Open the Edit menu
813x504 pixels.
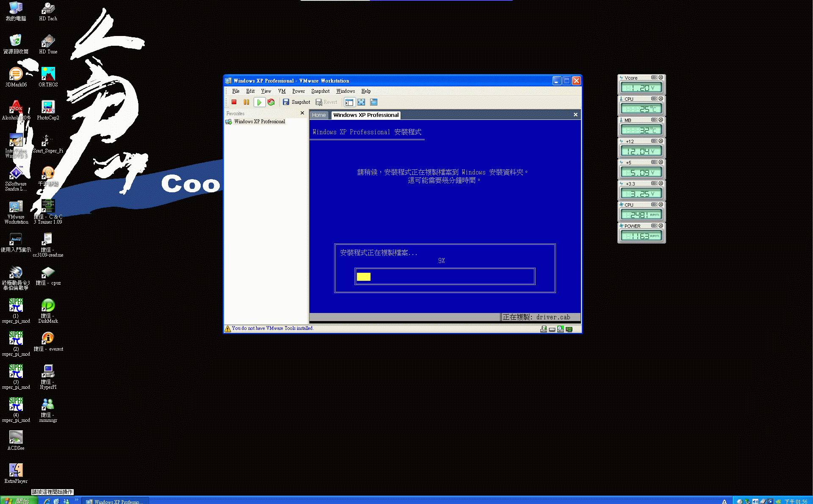click(250, 91)
